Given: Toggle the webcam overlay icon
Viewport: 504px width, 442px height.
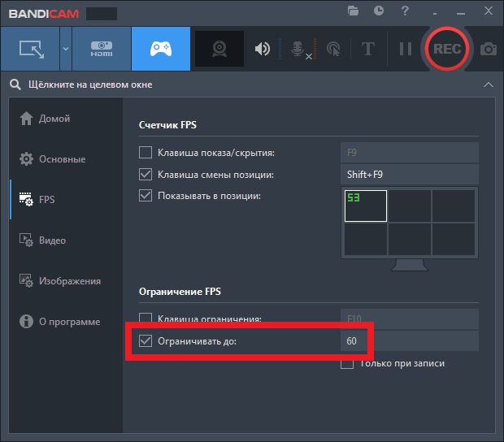Looking at the screenshot, I should 219,49.
